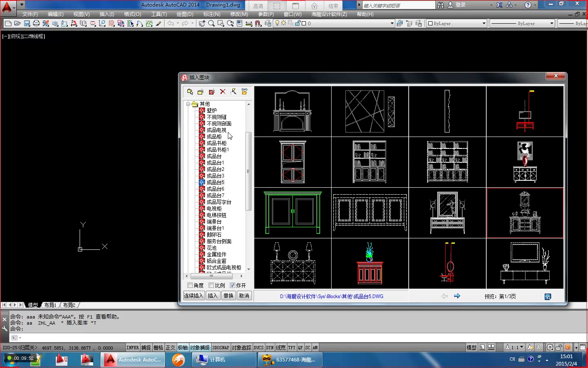Open the ByLayer linetype dropdown
The height and width of the screenshot is (368, 588).
click(552, 23)
